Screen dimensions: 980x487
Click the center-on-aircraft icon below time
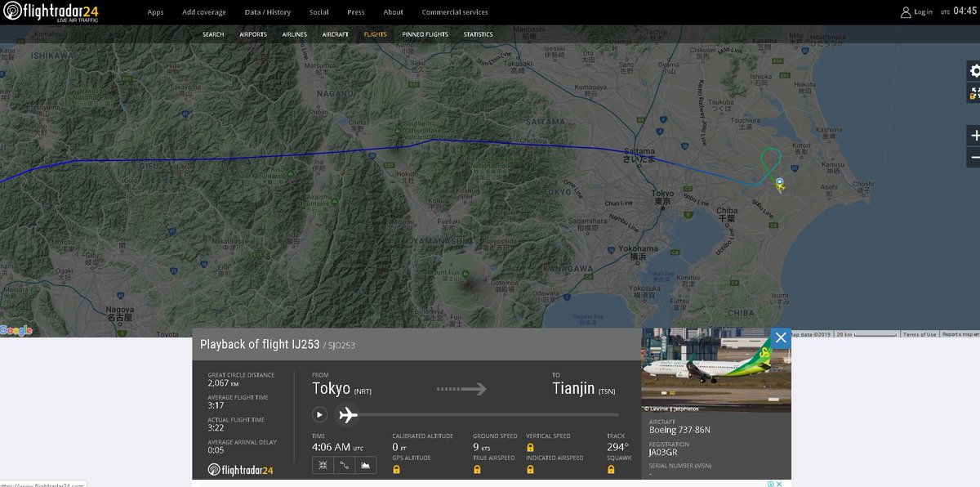click(322, 465)
